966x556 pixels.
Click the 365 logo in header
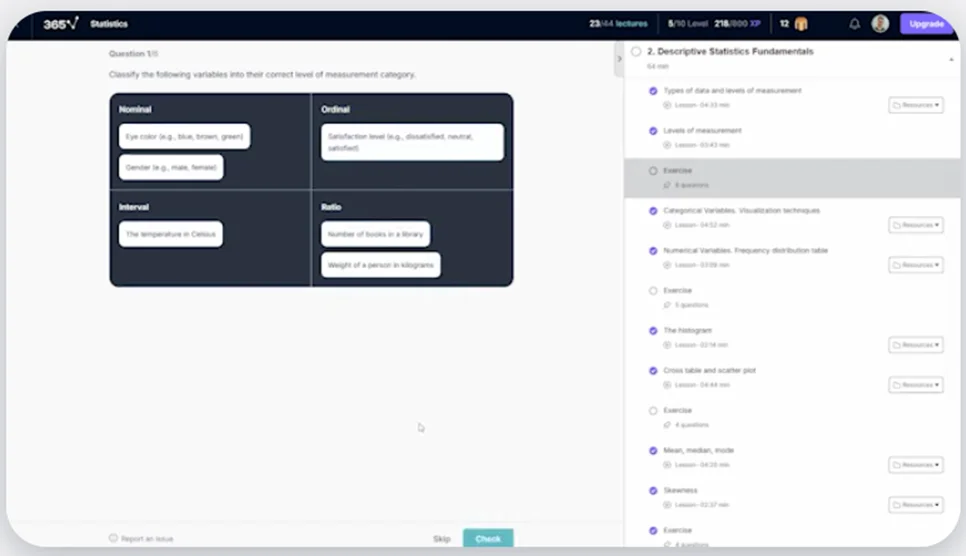click(x=60, y=24)
